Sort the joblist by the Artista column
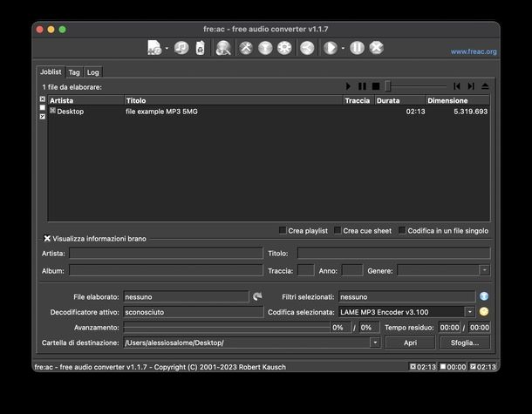Viewport: 532px width, 414px height. (86, 100)
